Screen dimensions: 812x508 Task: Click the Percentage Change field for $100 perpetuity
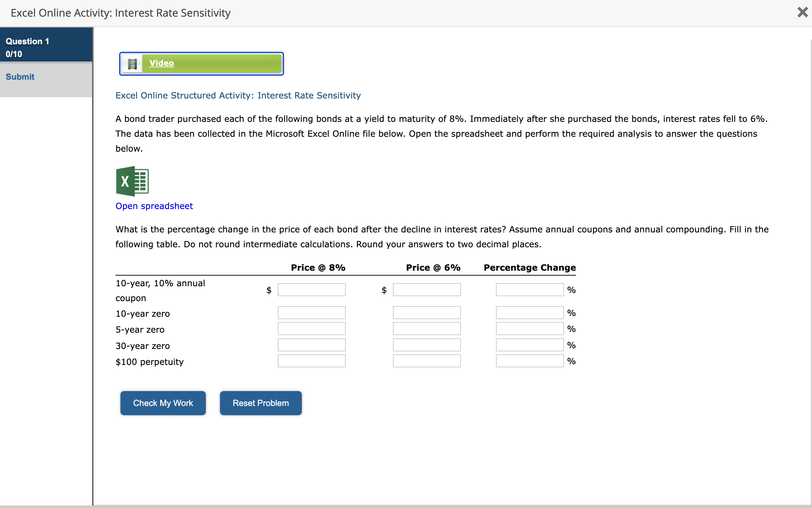click(529, 361)
